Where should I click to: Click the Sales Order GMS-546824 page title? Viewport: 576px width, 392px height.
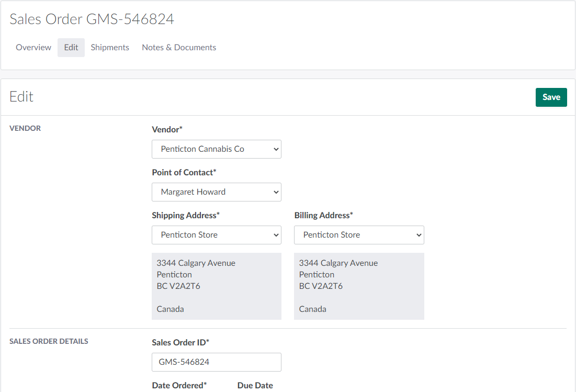(92, 19)
